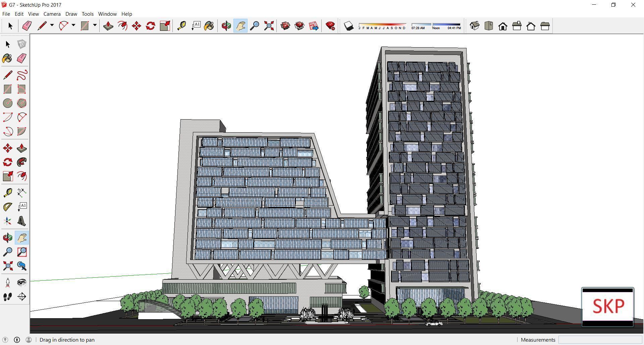The width and height of the screenshot is (644, 345).
Task: Click the credits info status bar icon
Action: (17, 340)
